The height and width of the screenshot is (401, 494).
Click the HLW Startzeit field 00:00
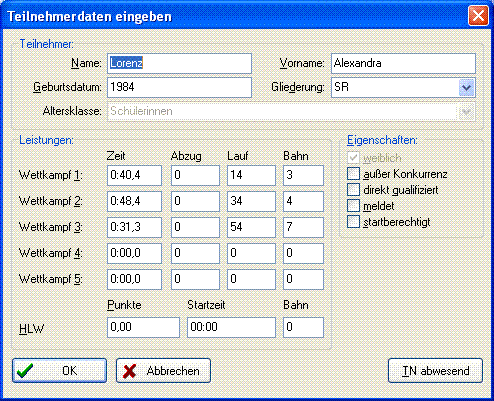tap(231, 327)
